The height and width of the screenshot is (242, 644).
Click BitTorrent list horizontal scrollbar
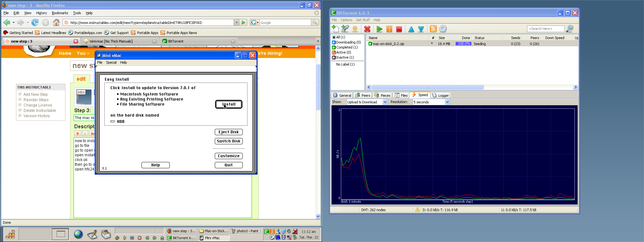coord(428,87)
